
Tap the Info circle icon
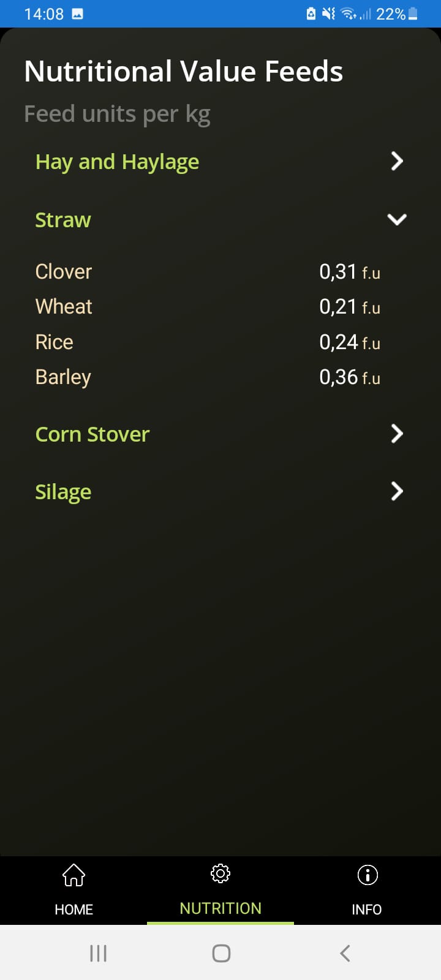[367, 875]
